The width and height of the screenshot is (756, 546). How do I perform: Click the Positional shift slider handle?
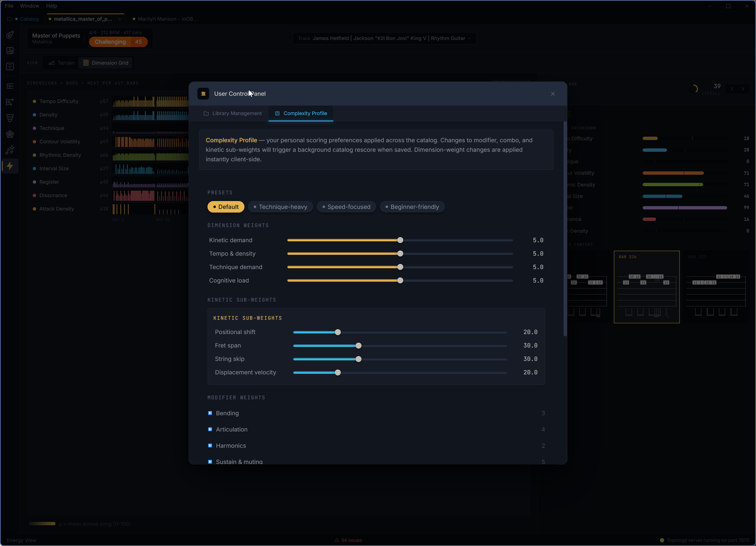338,332
